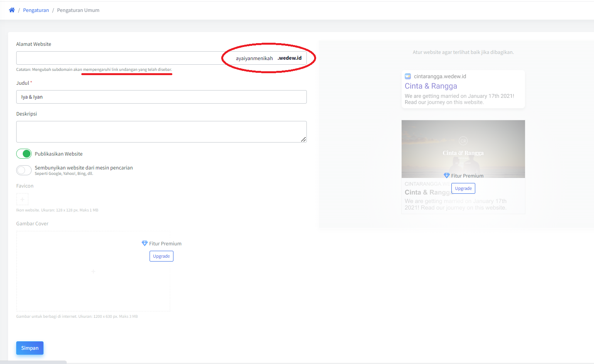Click the horizontal scrollbar at bottom
594x364 pixels.
pos(33,362)
